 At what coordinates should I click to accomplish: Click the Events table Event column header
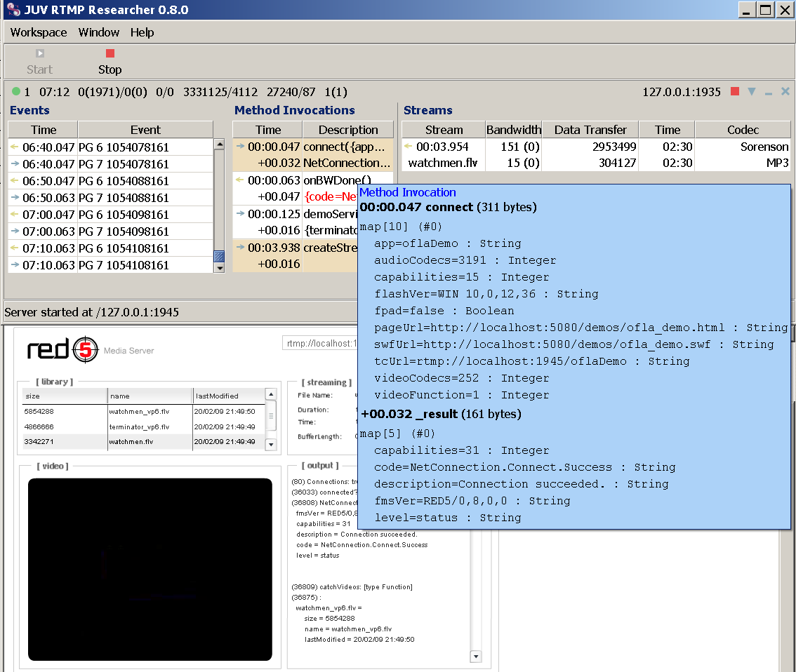tap(145, 130)
